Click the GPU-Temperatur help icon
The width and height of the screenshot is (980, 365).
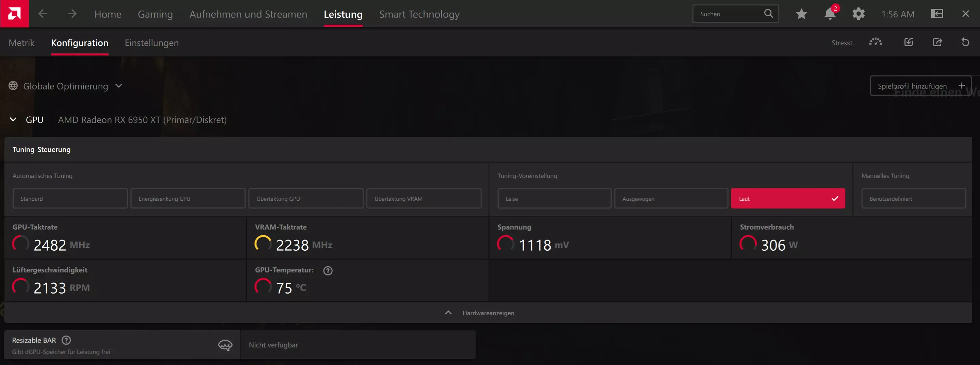click(328, 271)
